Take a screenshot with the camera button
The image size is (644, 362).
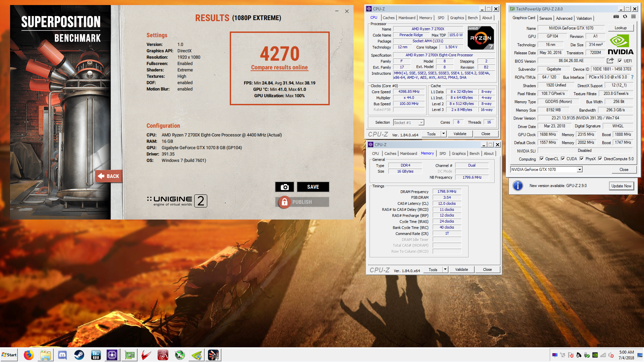[x=284, y=187]
